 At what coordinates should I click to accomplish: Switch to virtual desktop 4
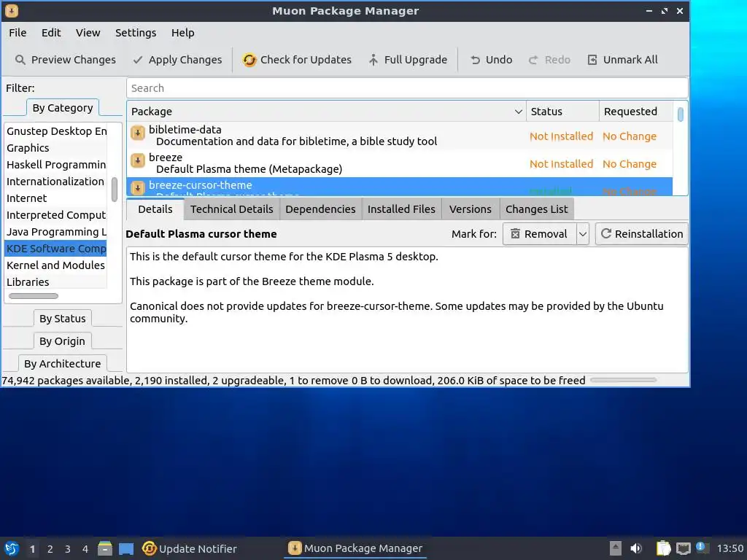[x=85, y=549]
